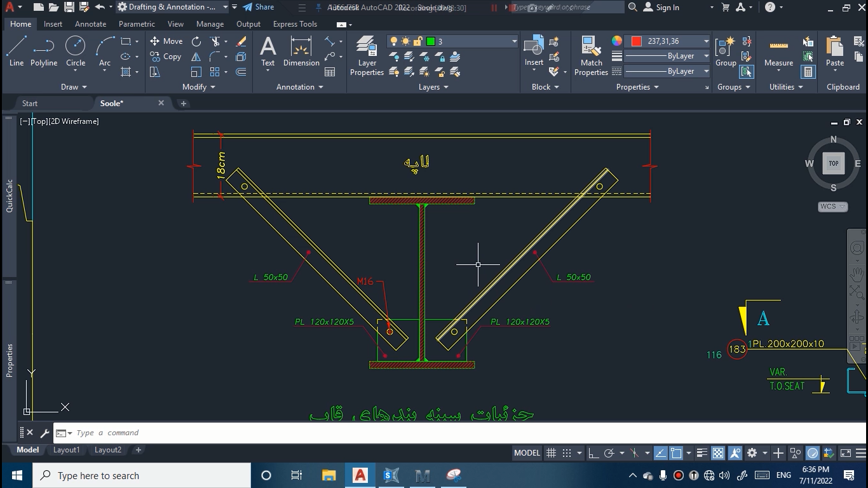Switch to the Start file tab
The image size is (868, 488).
(30, 103)
